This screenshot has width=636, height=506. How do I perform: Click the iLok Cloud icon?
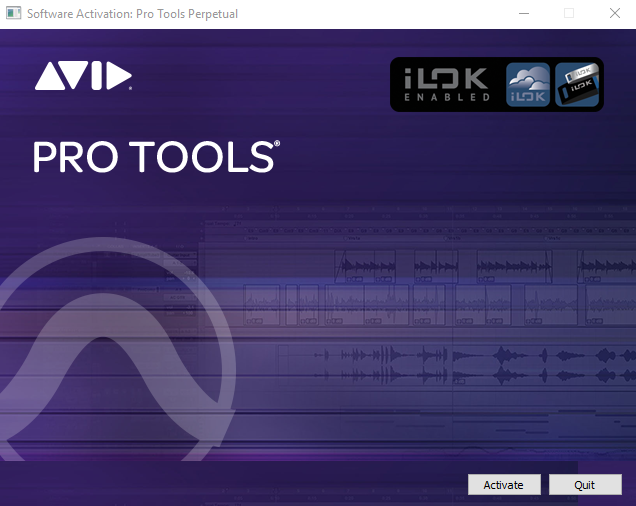(528, 84)
